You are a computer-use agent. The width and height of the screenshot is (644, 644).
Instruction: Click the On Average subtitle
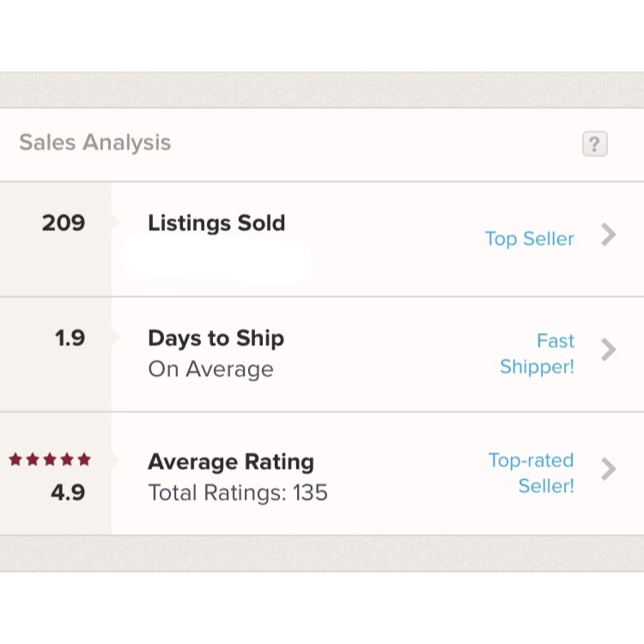tap(211, 370)
